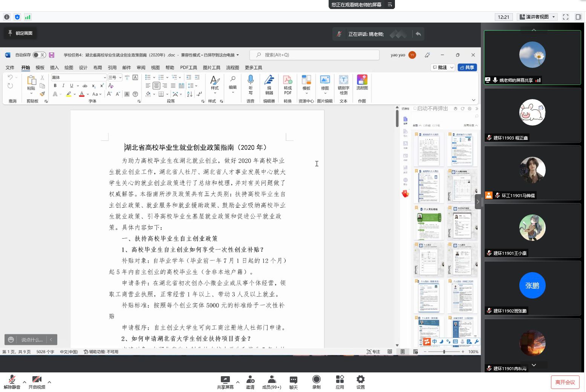586x392 pixels.
Task: Click the Word search box
Action: 314,55
